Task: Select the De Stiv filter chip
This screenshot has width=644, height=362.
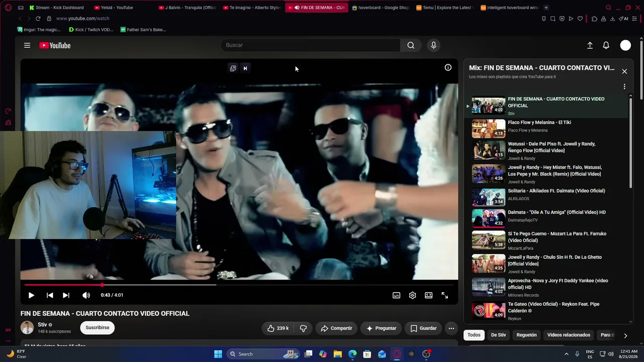Action: (499, 335)
